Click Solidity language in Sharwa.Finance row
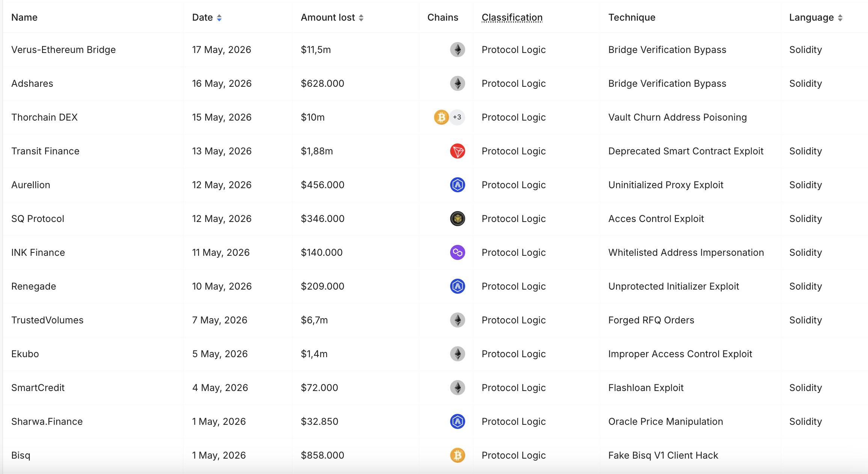This screenshot has height=474, width=868. (x=805, y=421)
